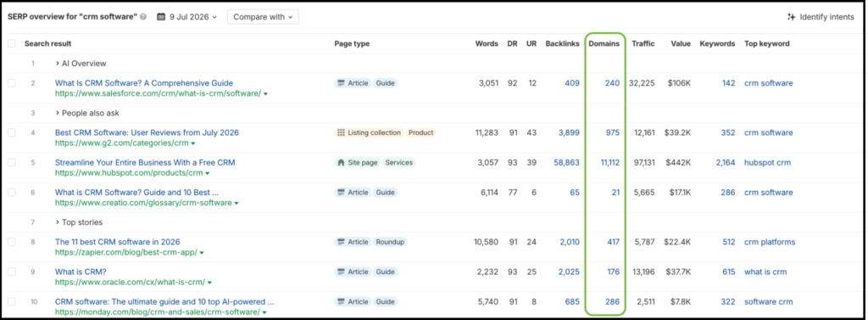Open the dropdown arrow after the oracle.com URL
The width and height of the screenshot is (868, 320).
tap(209, 283)
